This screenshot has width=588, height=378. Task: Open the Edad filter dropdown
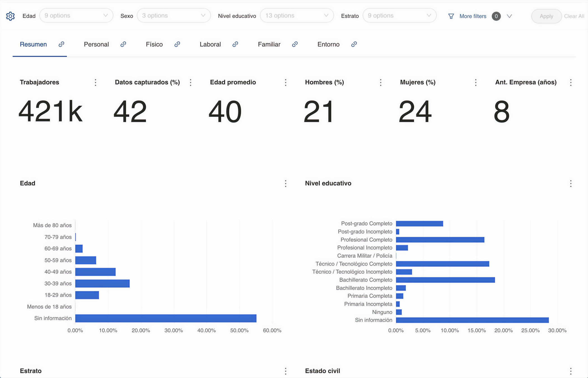coord(76,16)
